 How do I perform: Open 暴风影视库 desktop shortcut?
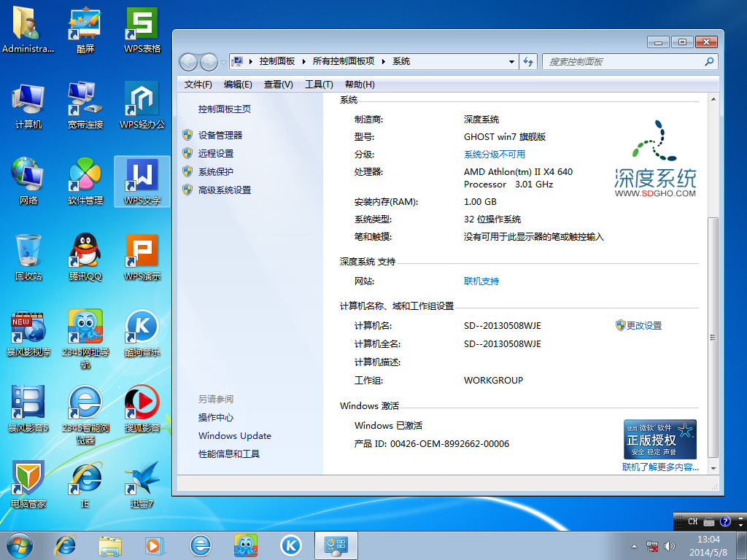click(x=28, y=333)
